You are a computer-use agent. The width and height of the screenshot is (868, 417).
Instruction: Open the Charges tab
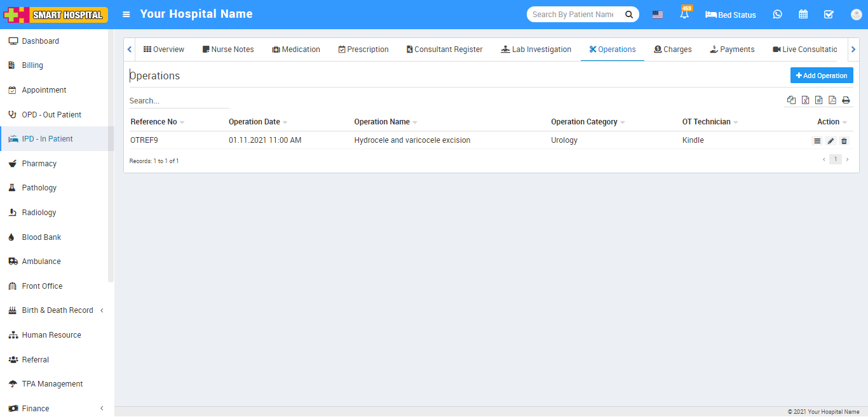[673, 50]
